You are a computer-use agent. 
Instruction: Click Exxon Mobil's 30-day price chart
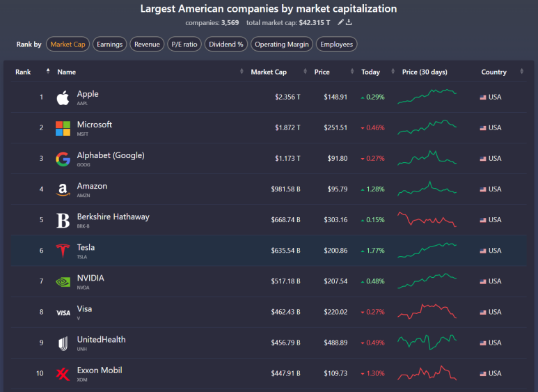pyautogui.click(x=427, y=373)
